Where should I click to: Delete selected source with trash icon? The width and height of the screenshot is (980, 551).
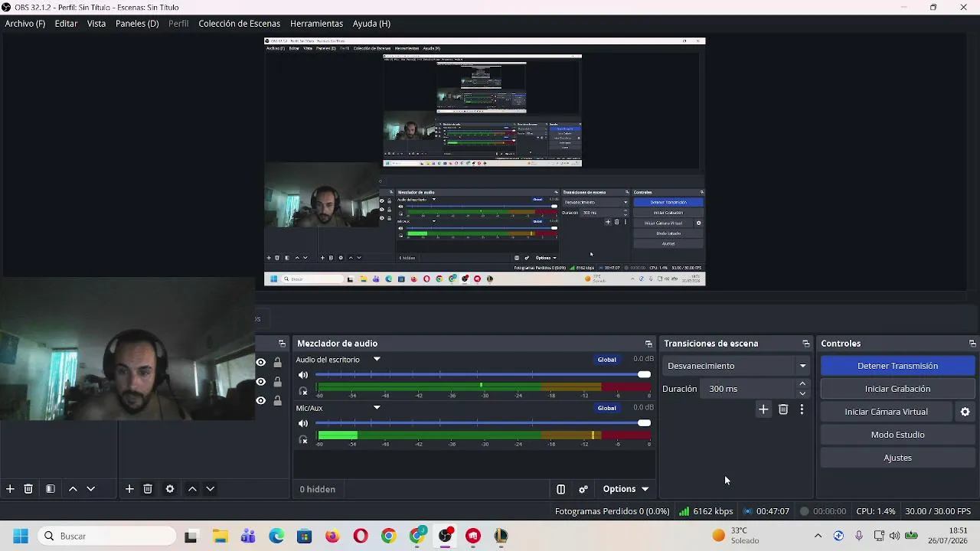point(148,489)
